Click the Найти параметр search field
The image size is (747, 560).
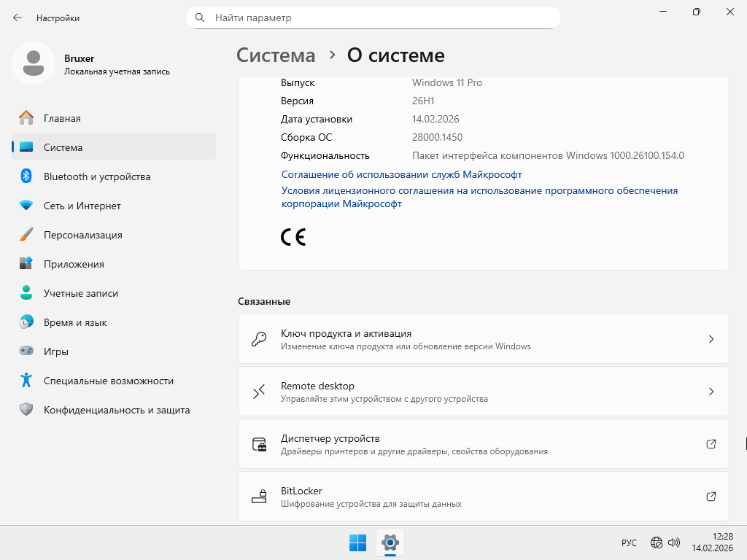(379, 17)
